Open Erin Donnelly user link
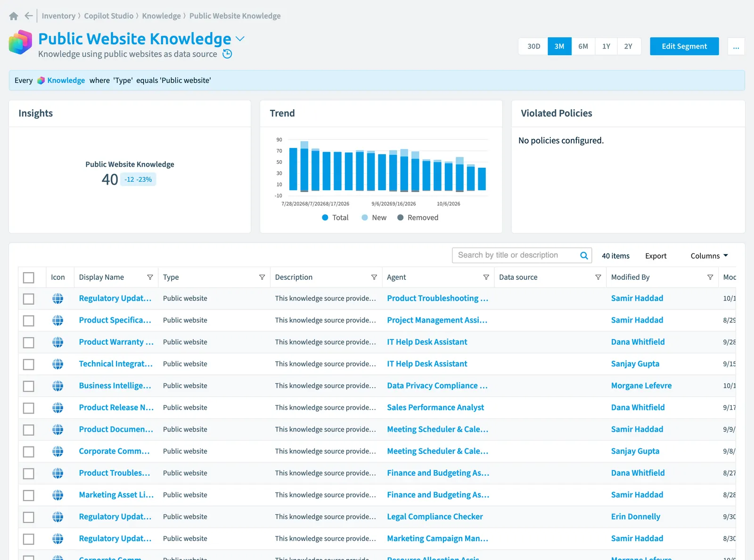This screenshot has height=560, width=754. click(x=636, y=517)
